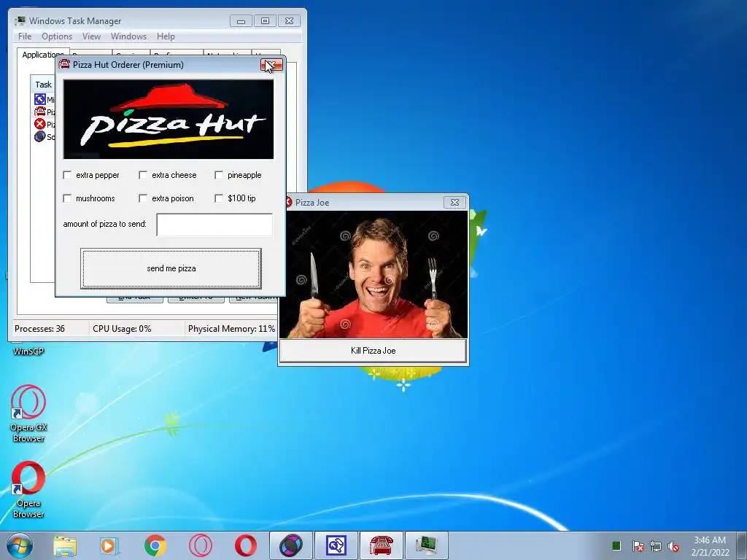Click the muted volume tray icon
This screenshot has height=560, width=747.
click(x=673, y=546)
